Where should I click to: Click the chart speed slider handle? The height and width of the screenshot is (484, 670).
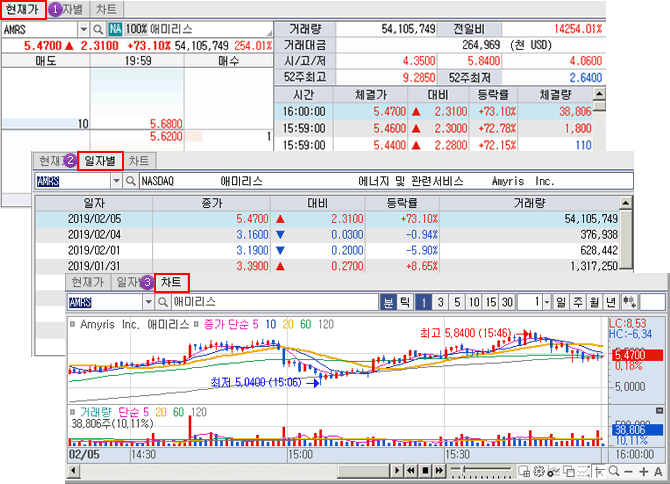coord(464,470)
